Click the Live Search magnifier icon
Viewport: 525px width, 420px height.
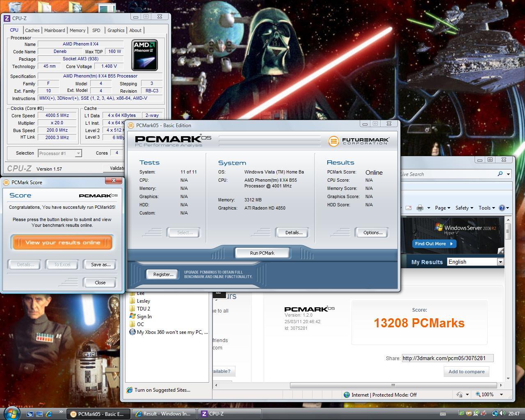pyautogui.click(x=500, y=174)
